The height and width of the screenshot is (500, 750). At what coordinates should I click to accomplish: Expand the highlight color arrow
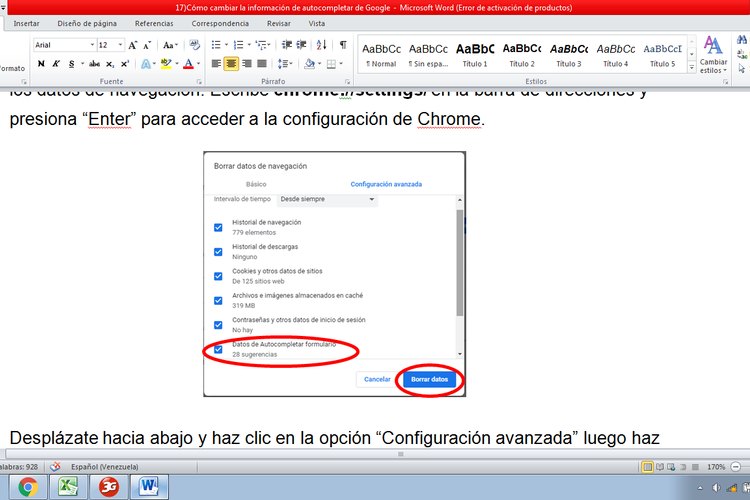tap(177, 64)
